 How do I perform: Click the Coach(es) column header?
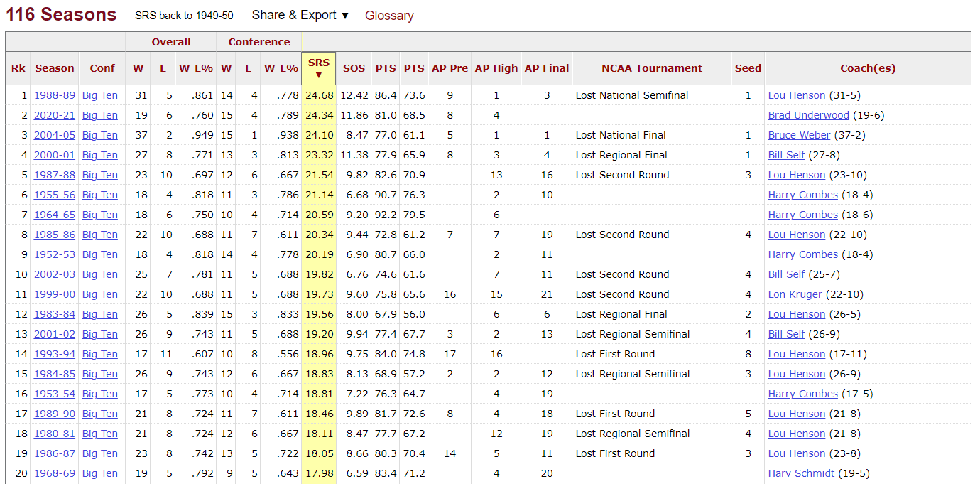coord(867,68)
